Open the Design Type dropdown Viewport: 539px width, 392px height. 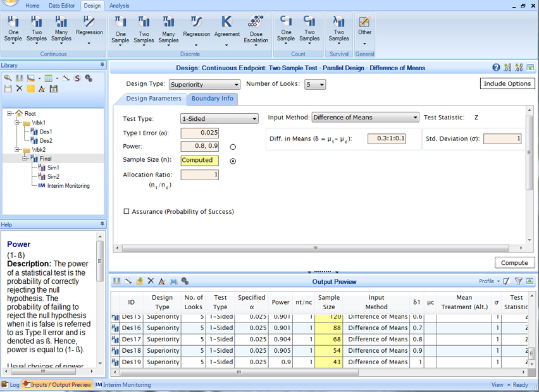[204, 85]
